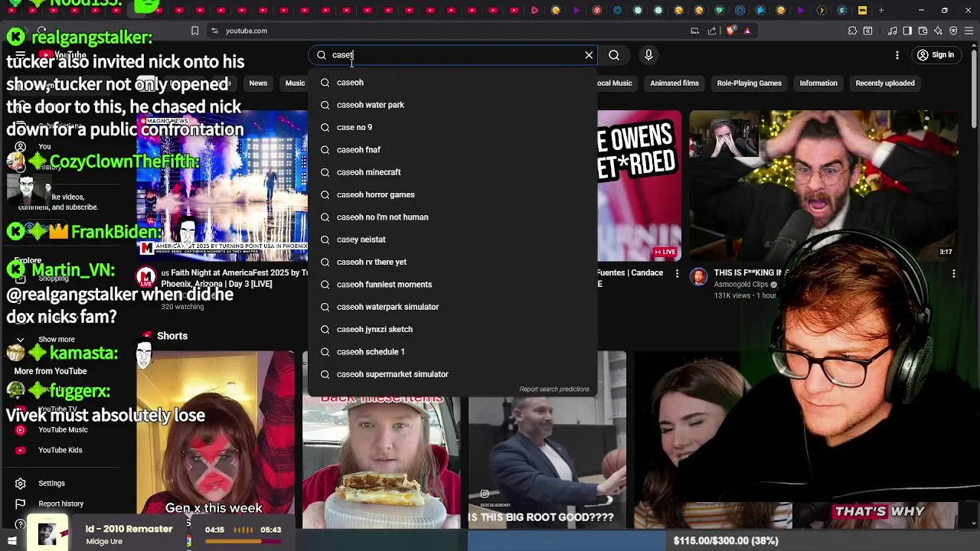Screen dimensions: 980x551
Task: Pick 'caseoh horror games' suggestion
Action: [x=452, y=194]
